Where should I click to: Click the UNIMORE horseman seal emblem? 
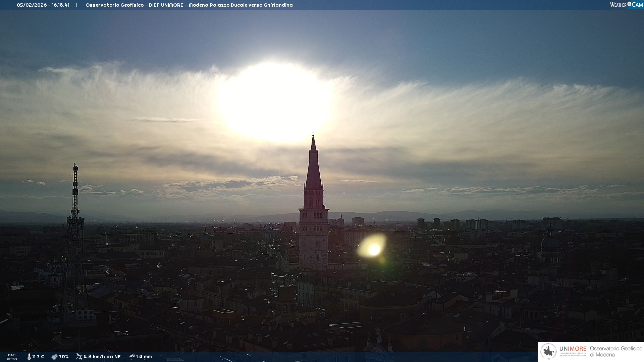click(549, 352)
